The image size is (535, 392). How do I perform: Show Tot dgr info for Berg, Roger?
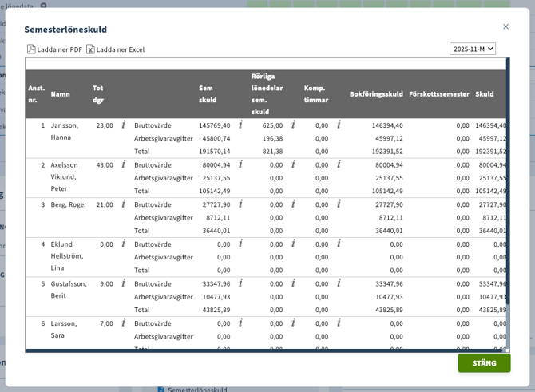(x=124, y=204)
